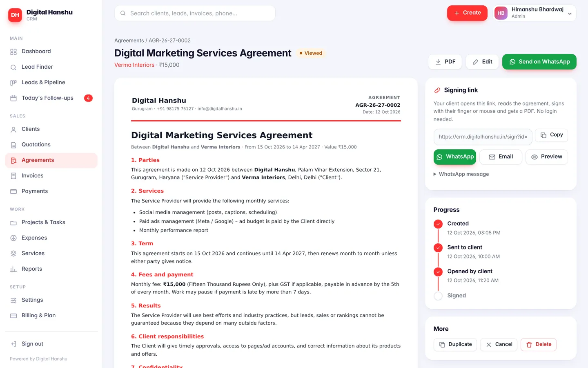Viewport: 588px width, 368px height.
Task: Navigate to Invoices in sidebar
Action: pyautogui.click(x=51, y=176)
